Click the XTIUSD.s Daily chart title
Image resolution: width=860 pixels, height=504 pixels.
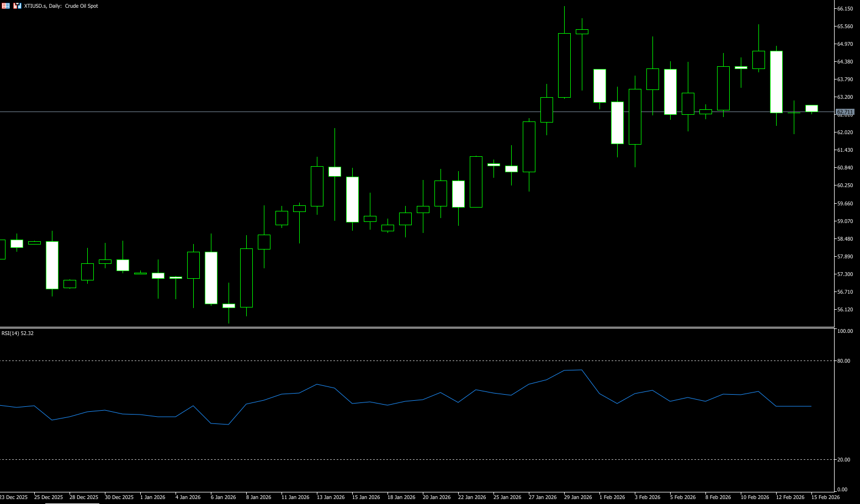61,6
